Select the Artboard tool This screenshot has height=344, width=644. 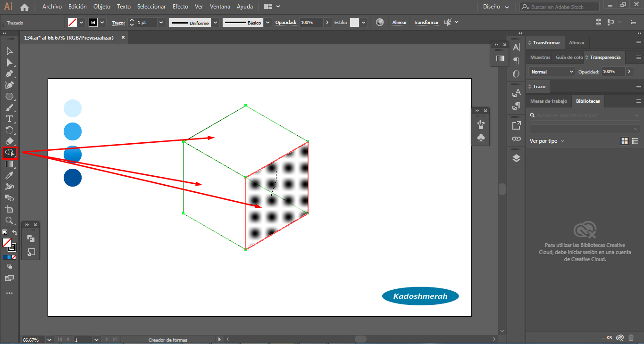(9, 209)
